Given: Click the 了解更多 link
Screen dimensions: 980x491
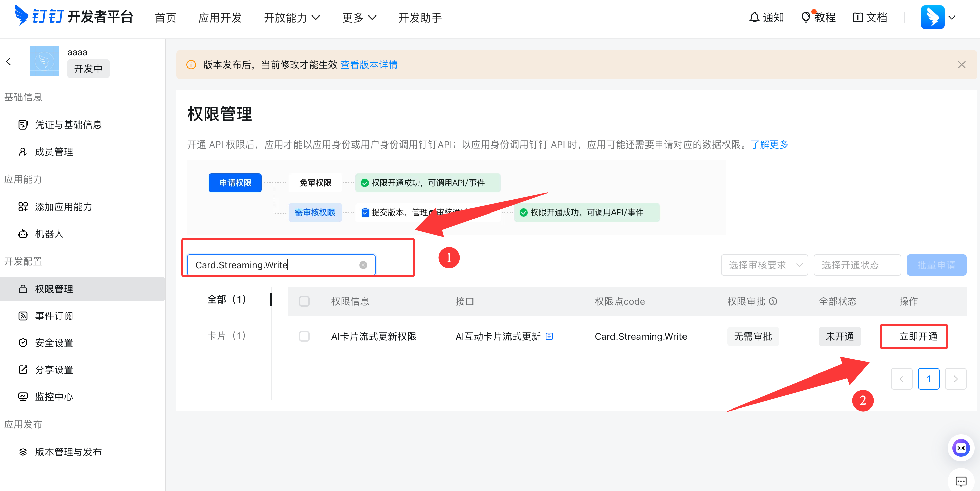Looking at the screenshot, I should click(x=769, y=144).
